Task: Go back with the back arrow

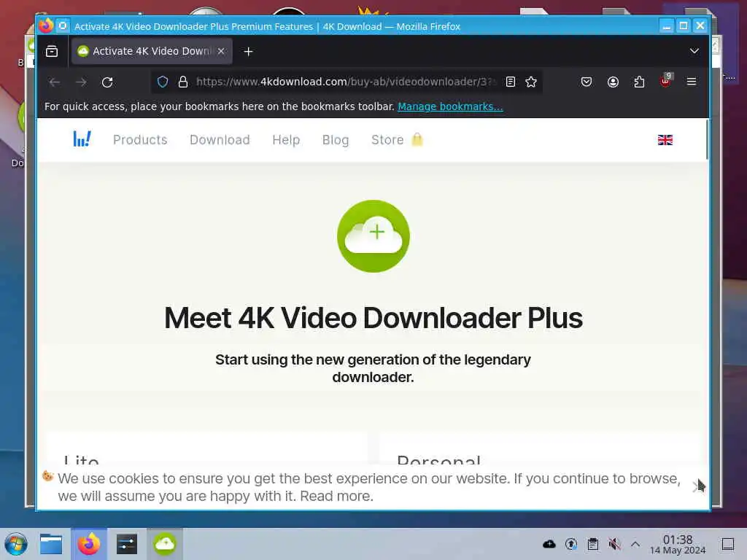Action: pyautogui.click(x=54, y=82)
